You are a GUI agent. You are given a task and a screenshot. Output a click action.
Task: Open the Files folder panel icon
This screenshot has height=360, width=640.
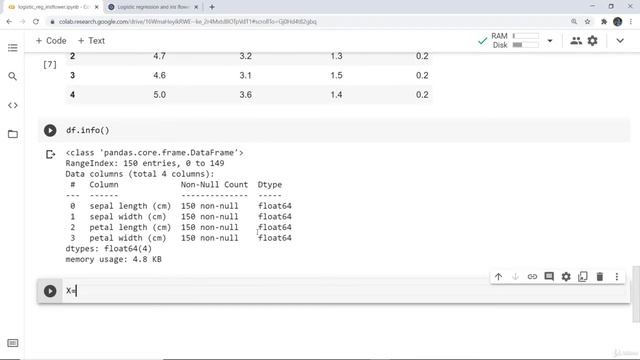[13, 134]
